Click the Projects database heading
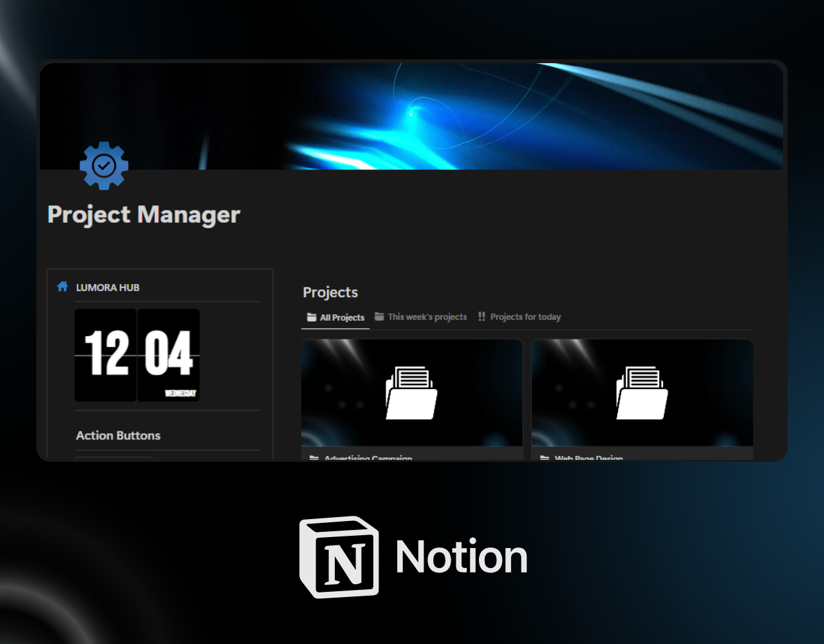This screenshot has width=824, height=644. click(330, 292)
